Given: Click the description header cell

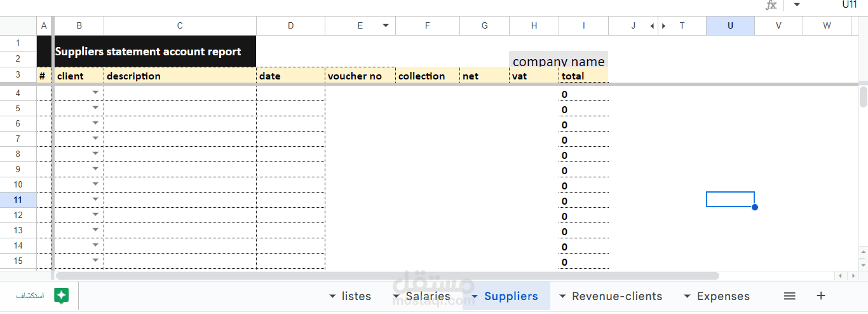Looking at the screenshot, I should click(180, 76).
